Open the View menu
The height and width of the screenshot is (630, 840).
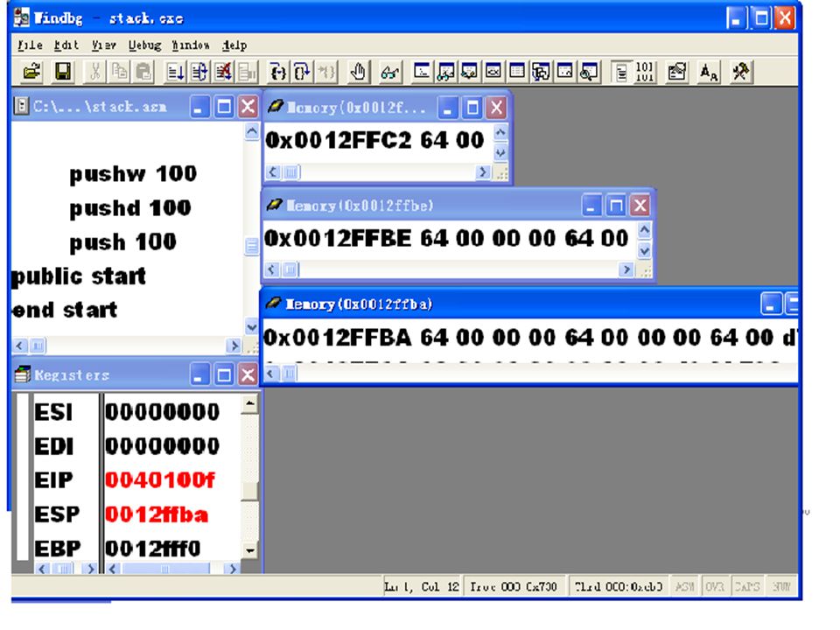[x=103, y=45]
